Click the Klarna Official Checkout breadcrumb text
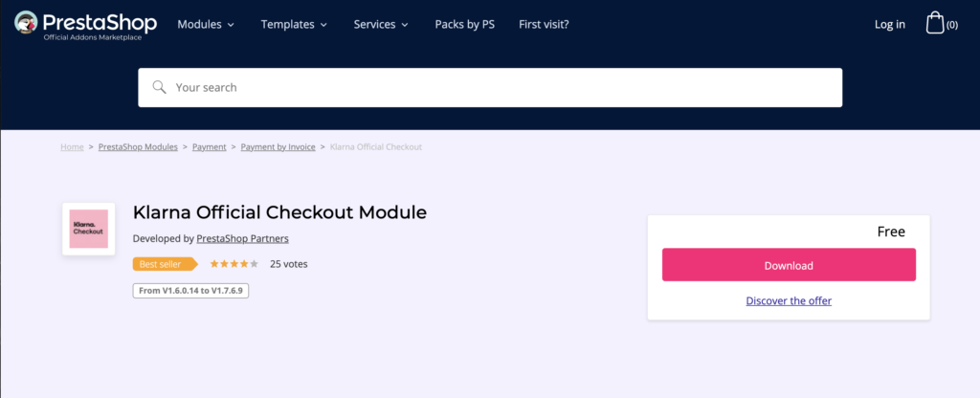980x398 pixels. pyautogui.click(x=375, y=146)
